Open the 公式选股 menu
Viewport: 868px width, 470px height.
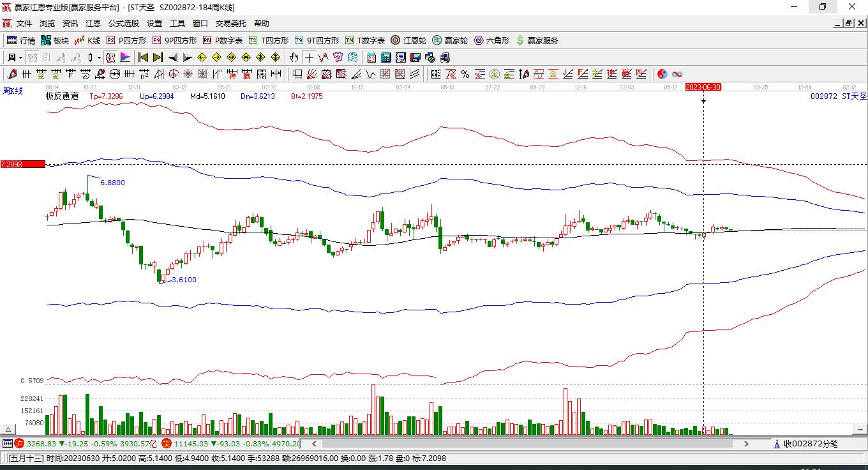[x=123, y=24]
